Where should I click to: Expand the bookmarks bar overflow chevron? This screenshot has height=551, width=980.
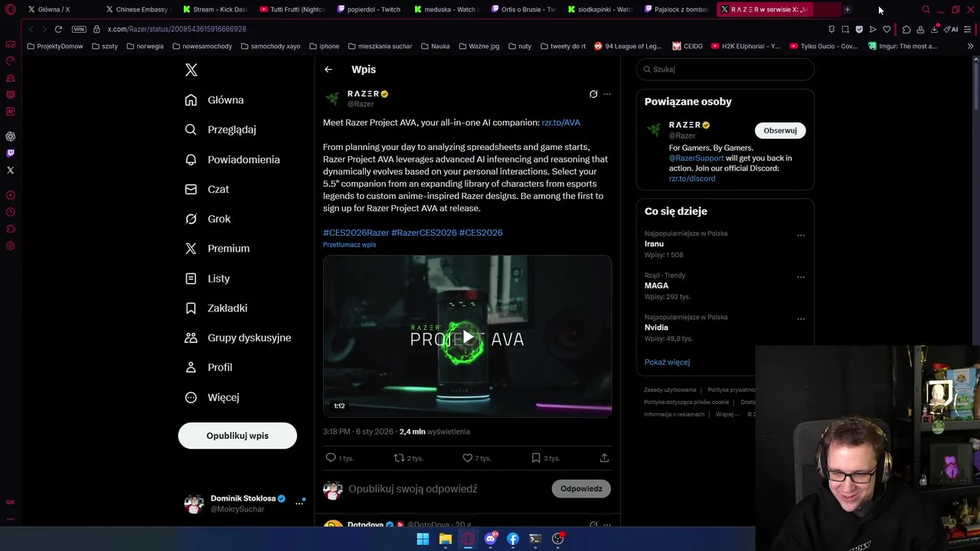coord(970,46)
